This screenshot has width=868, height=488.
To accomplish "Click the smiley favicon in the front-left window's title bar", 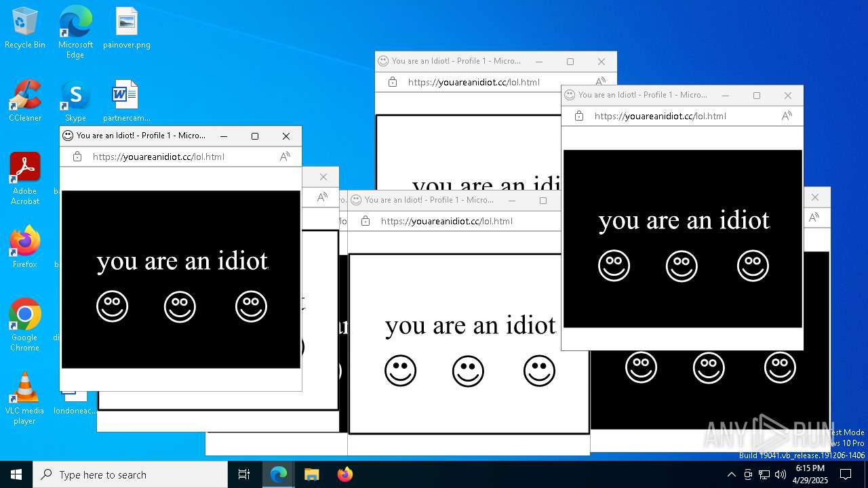I will [68, 136].
